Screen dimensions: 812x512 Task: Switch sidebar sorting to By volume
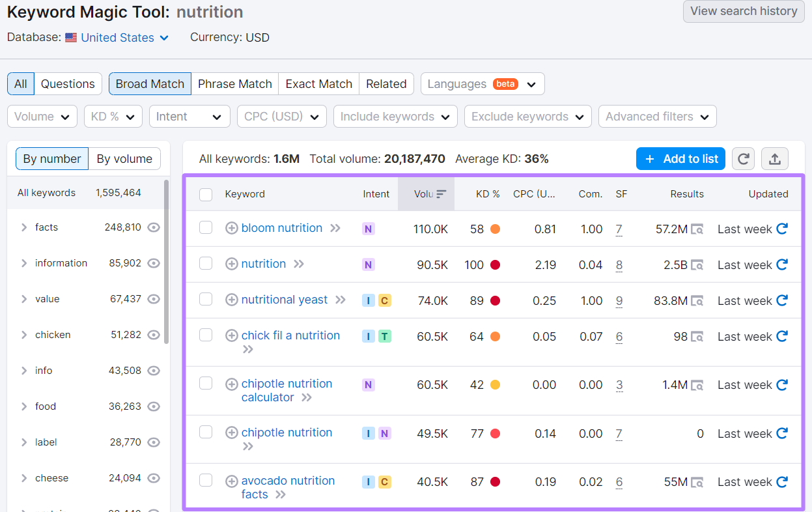coord(124,158)
